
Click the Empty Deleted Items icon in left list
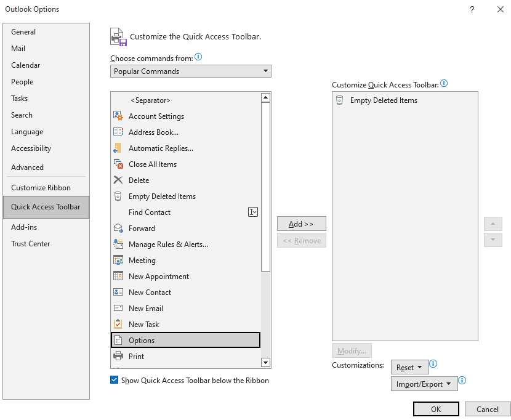(x=118, y=196)
